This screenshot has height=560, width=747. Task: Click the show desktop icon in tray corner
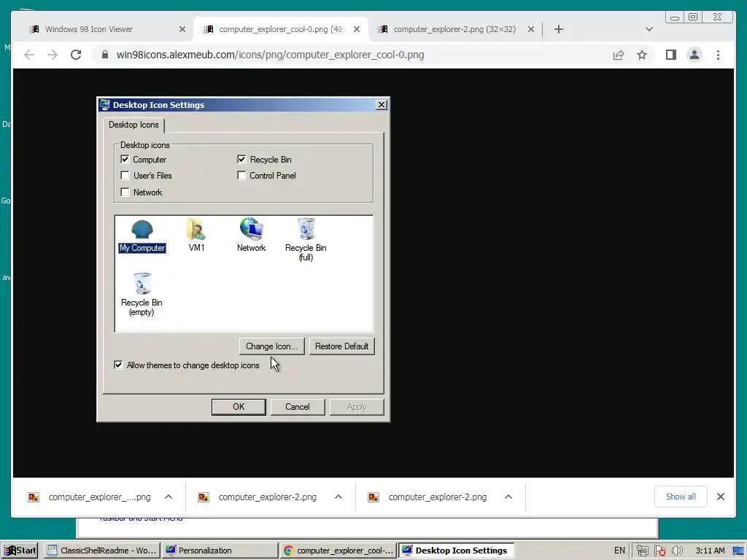[x=738, y=551]
